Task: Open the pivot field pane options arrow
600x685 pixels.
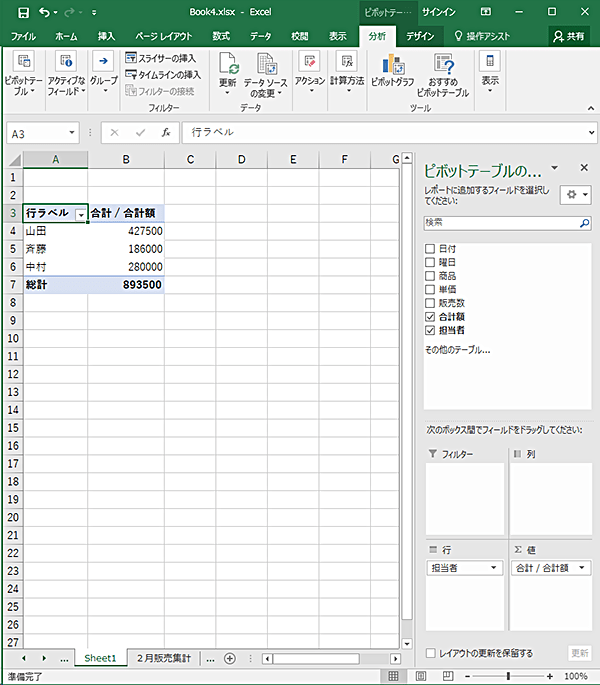Action: (555, 168)
